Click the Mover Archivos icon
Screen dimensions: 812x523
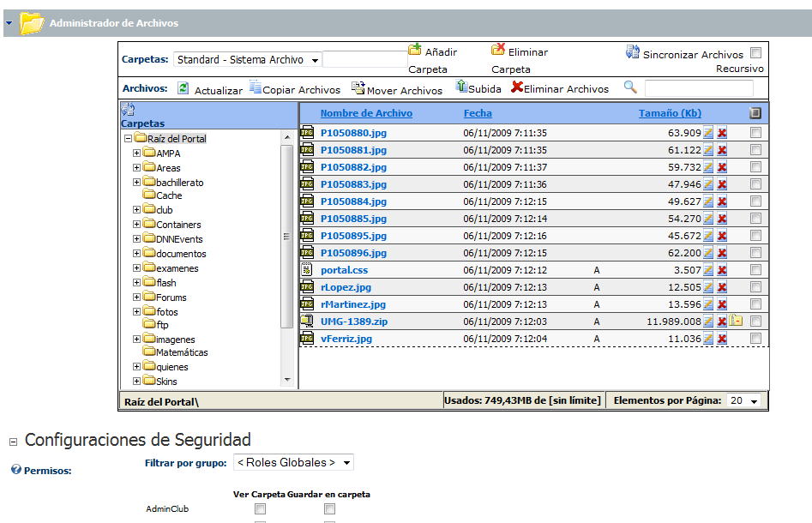358,87
